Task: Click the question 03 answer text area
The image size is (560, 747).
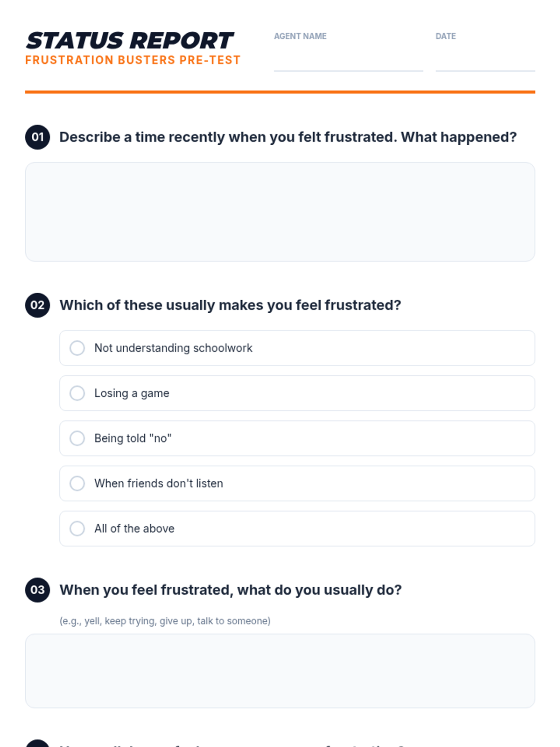Action: coord(280,671)
